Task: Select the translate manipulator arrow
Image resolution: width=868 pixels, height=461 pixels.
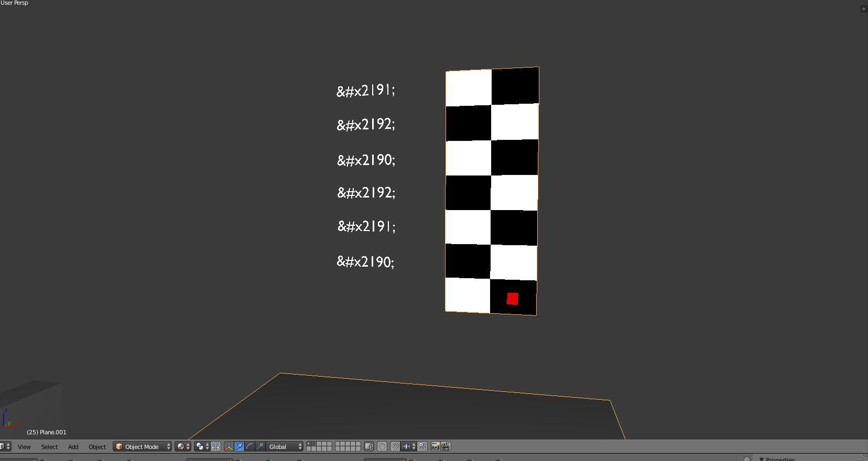Action: [239, 446]
